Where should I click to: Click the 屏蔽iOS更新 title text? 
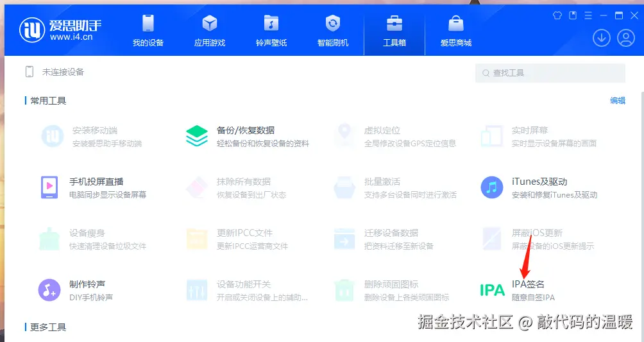pos(537,233)
